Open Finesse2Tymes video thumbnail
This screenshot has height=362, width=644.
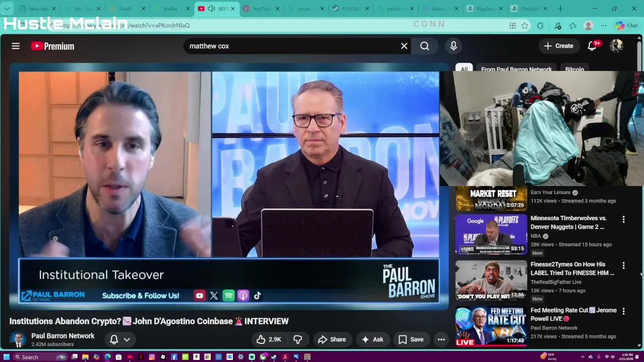491,281
